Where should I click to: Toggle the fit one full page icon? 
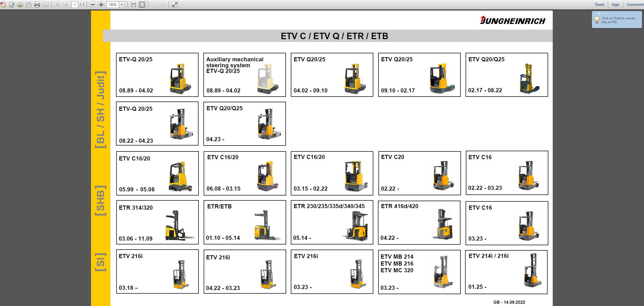pos(142,5)
